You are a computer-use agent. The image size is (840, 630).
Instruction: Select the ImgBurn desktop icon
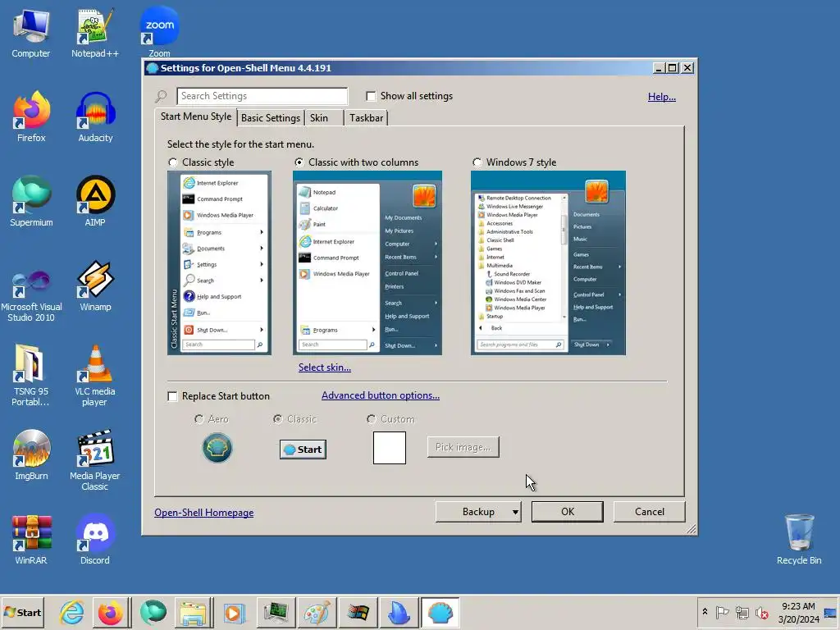31,454
